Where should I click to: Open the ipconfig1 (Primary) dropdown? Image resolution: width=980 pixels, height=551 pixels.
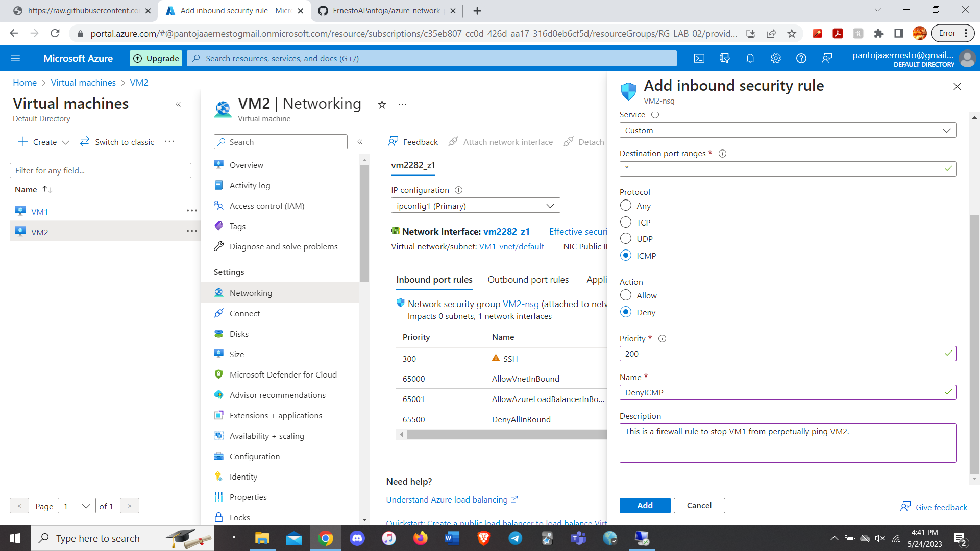tap(475, 205)
